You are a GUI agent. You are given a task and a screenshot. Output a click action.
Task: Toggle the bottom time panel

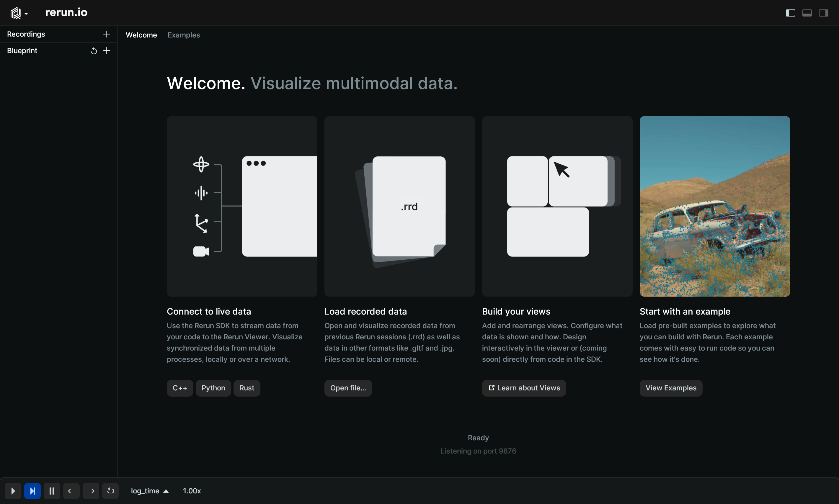click(807, 13)
